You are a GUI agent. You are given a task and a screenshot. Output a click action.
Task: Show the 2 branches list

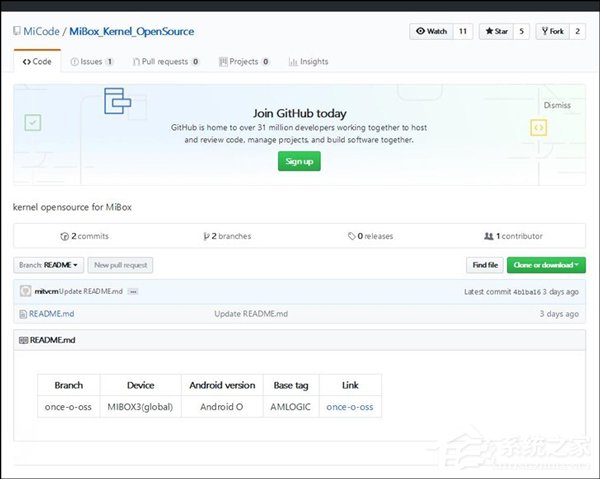click(x=227, y=236)
